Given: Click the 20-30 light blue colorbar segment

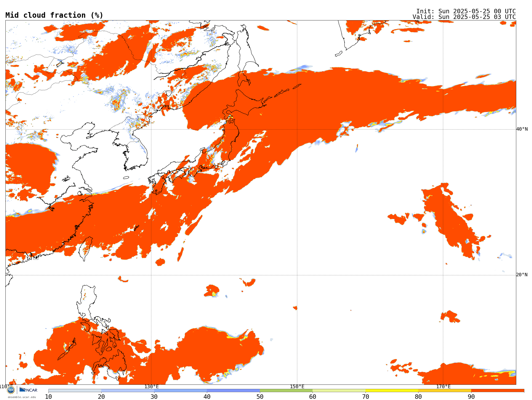Looking at the screenshot, I should pyautogui.click(x=128, y=391).
